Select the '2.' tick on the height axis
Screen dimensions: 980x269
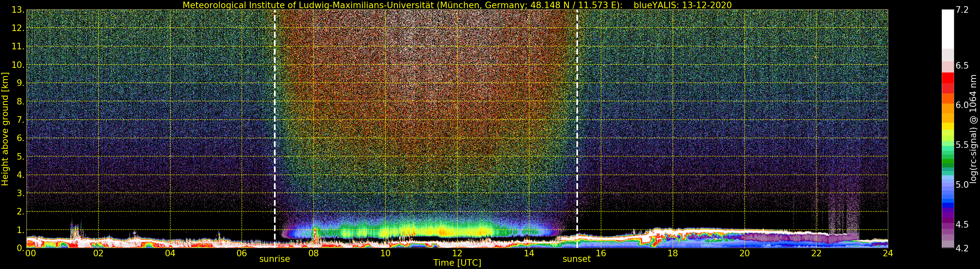20,212
